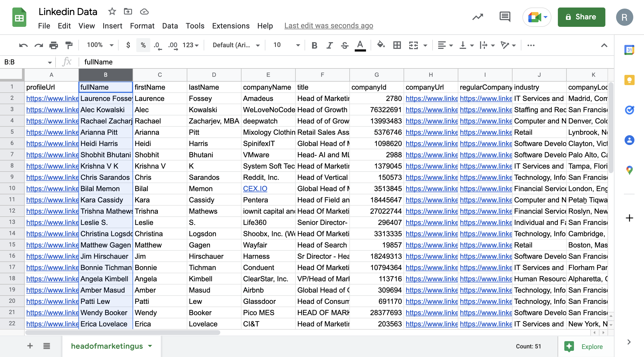The image size is (644, 357).
Task: Open the print dialog icon
Action: [x=54, y=45]
